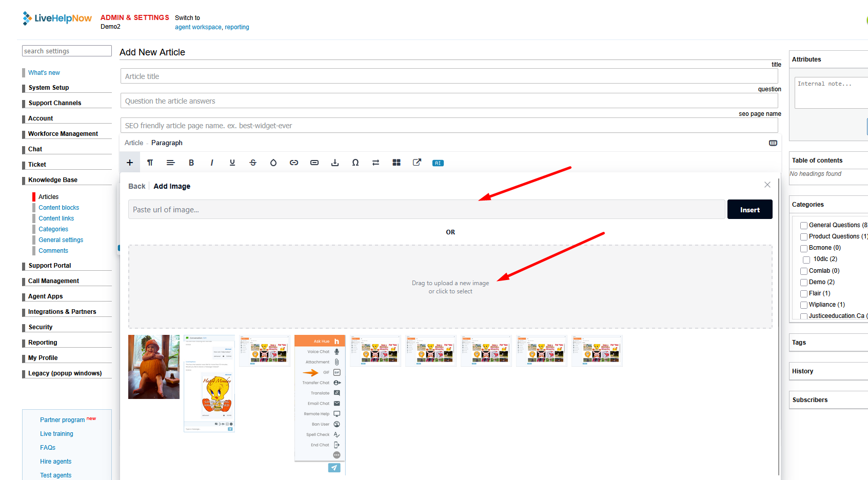Select the pumpkin baby image thumbnail
Screen dimensions: 868x480
(x=154, y=367)
